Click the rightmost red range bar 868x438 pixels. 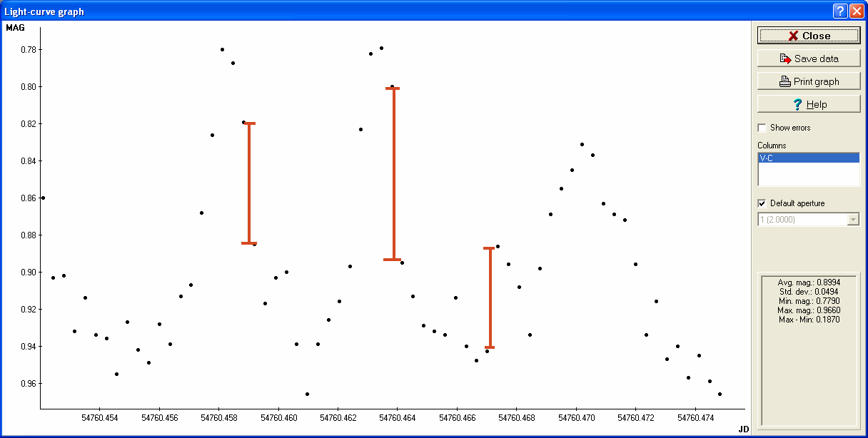489,297
